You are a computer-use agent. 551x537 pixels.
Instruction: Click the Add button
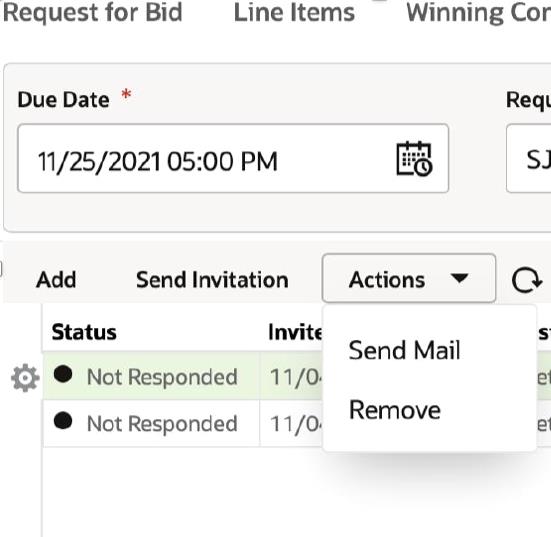[x=56, y=280]
